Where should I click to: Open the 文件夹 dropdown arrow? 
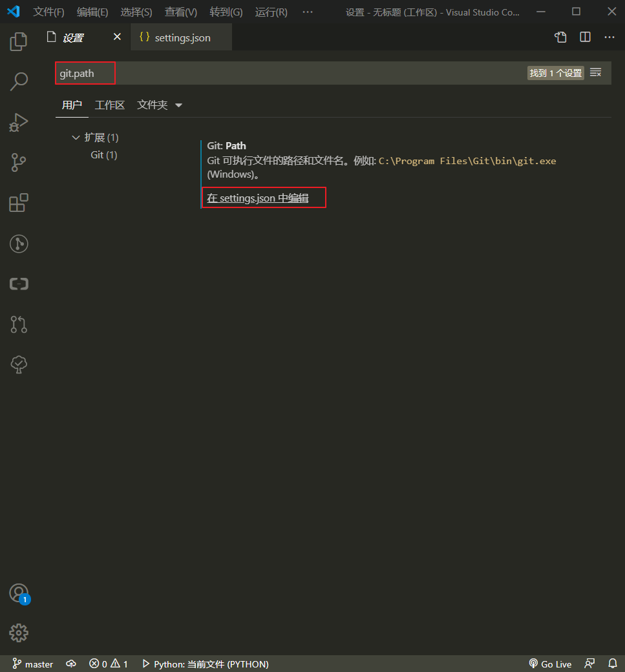pos(179,105)
